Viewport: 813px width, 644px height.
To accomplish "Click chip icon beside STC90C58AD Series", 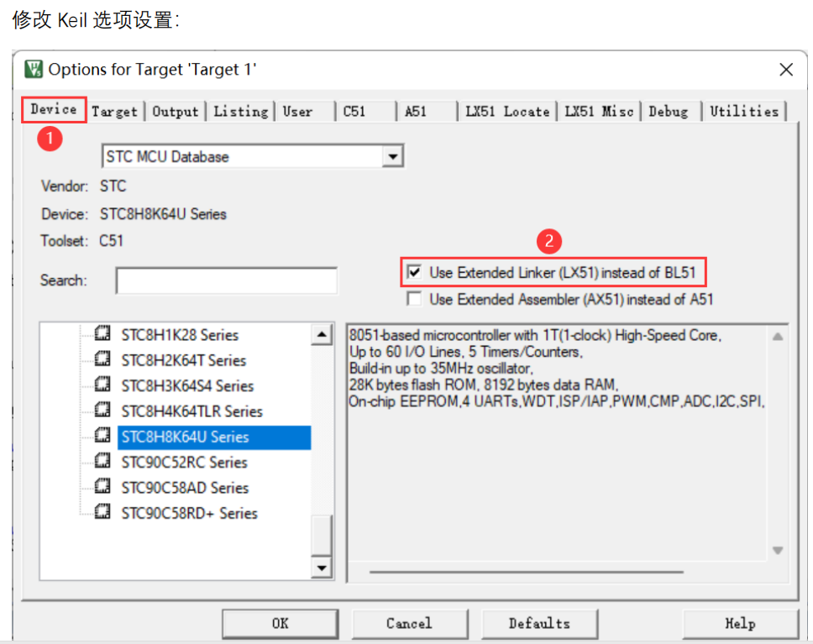I will (102, 486).
